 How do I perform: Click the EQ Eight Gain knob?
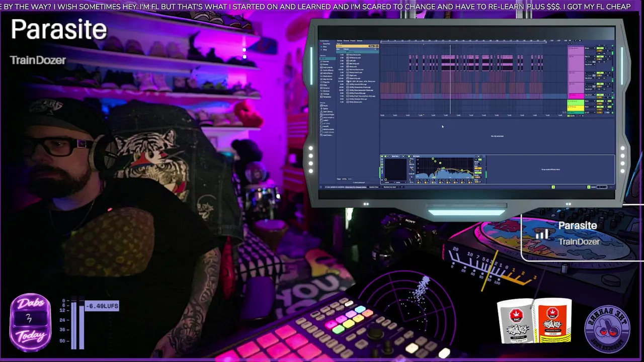tap(412, 171)
